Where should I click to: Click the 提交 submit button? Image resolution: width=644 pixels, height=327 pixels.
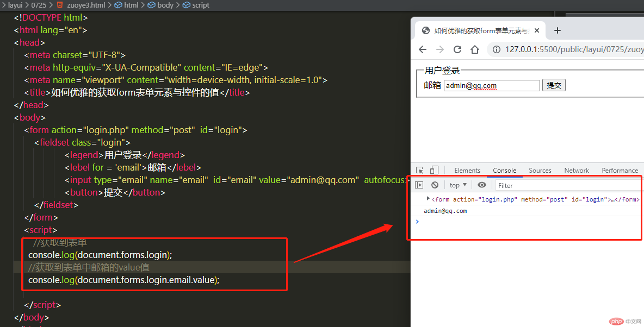tap(554, 85)
